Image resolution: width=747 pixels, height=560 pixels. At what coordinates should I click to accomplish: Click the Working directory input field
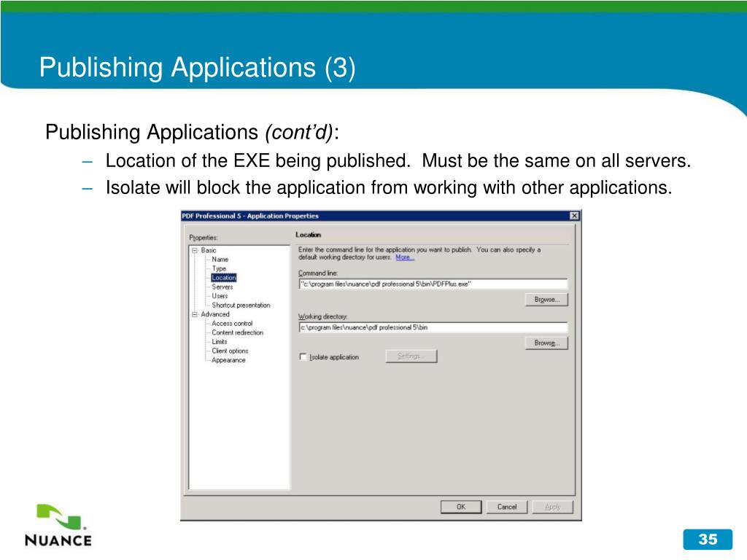433,327
